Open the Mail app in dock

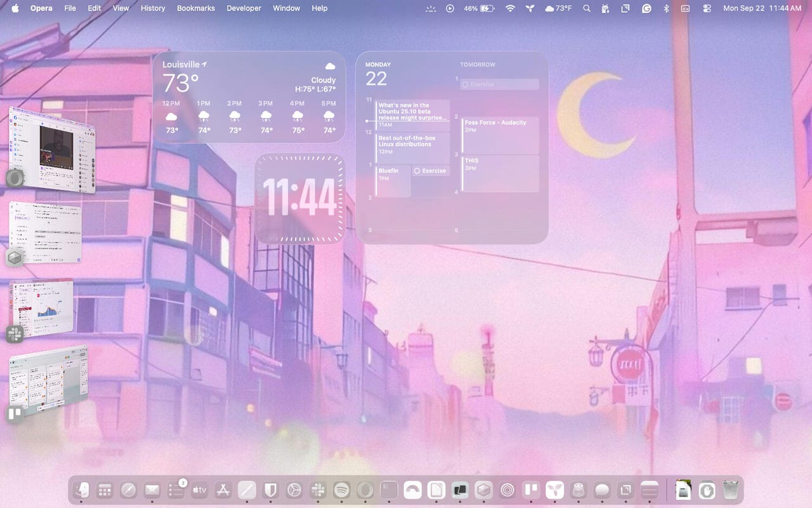152,490
